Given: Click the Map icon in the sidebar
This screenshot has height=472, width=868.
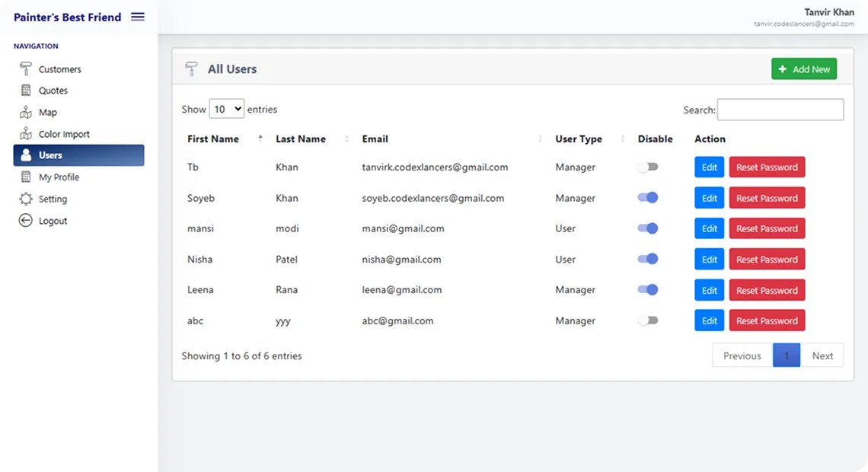Looking at the screenshot, I should (25, 113).
